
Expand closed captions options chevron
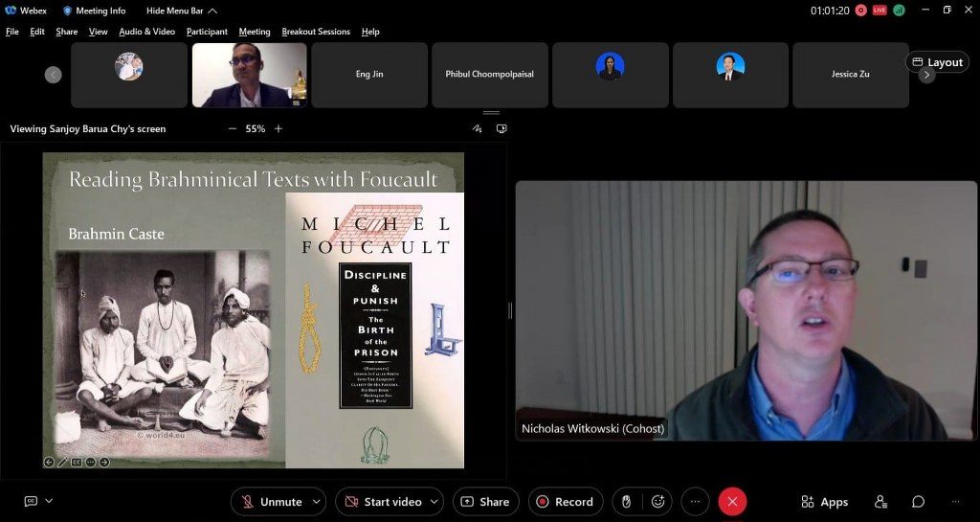coord(49,501)
